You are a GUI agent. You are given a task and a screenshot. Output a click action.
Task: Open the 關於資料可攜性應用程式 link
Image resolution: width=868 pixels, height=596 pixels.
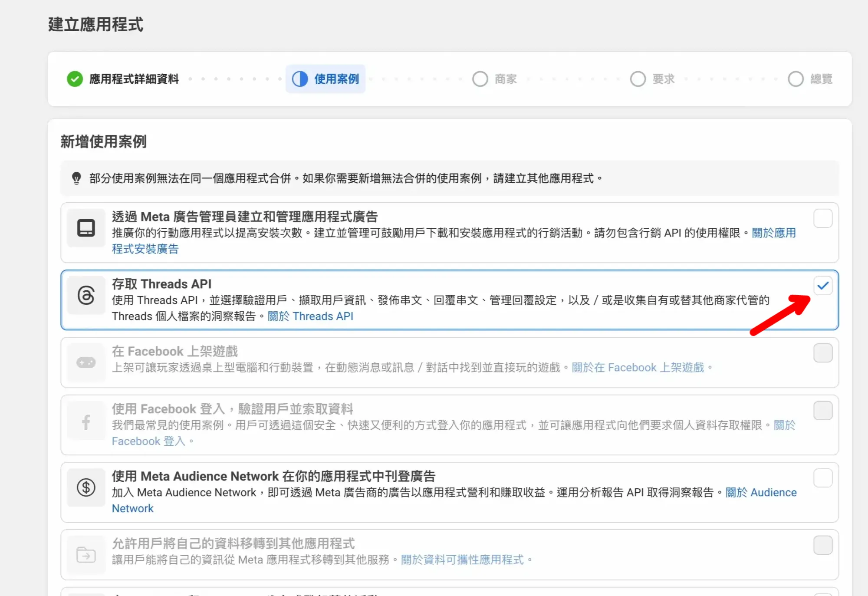point(463,560)
